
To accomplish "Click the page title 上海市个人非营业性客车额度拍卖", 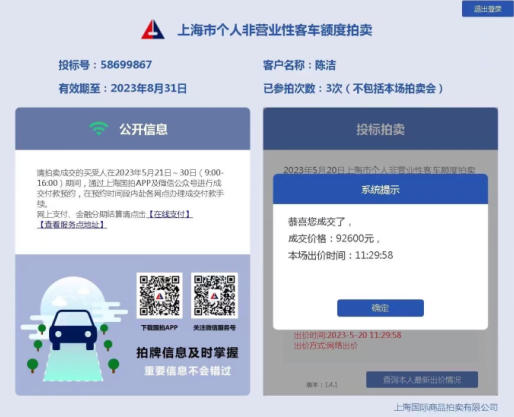I will [x=275, y=30].
